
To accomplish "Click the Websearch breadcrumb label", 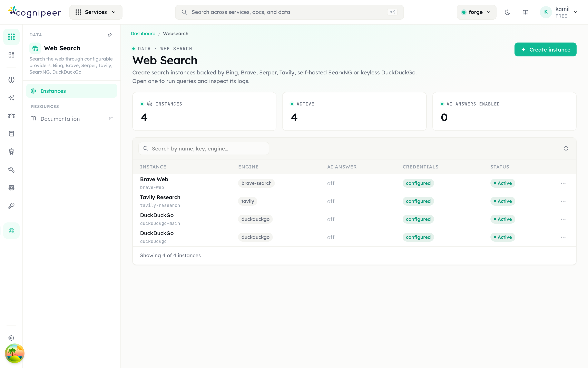I will (175, 34).
